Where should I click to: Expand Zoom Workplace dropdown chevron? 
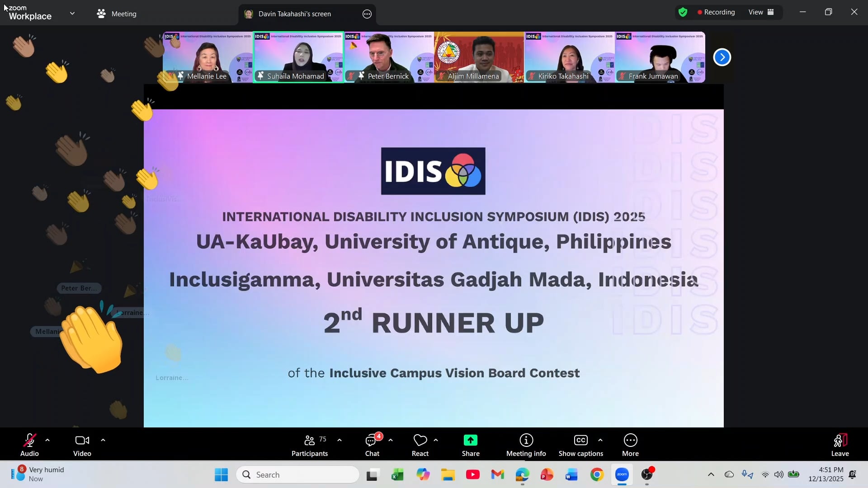pos(72,14)
